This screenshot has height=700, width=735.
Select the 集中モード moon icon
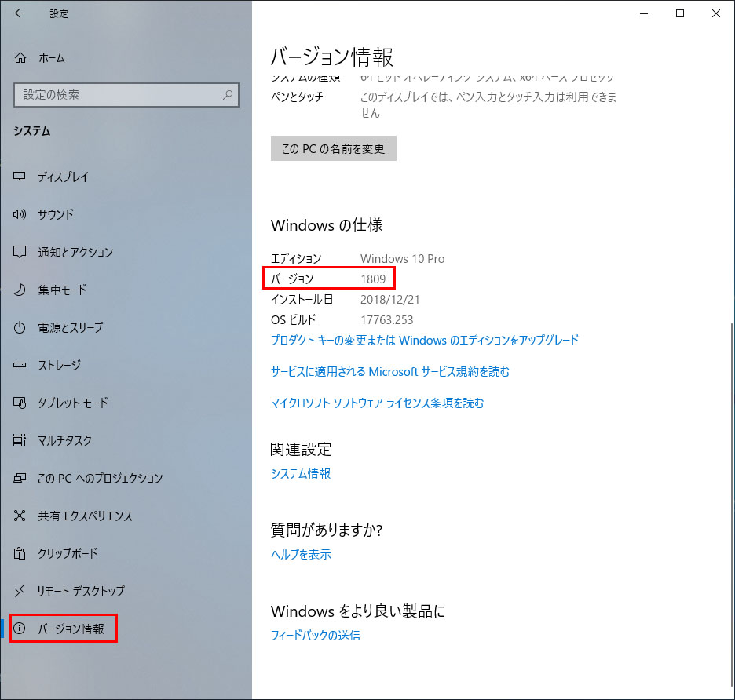(19, 290)
